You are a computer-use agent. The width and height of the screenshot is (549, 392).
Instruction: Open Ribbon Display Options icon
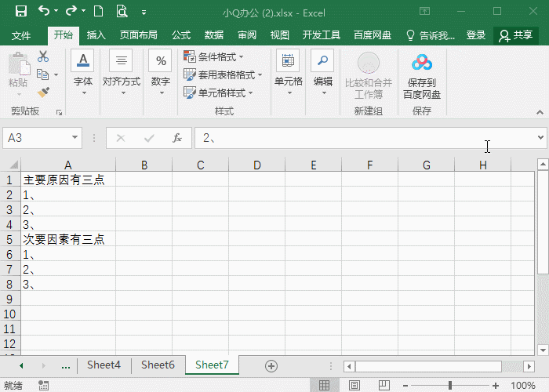tap(425, 11)
